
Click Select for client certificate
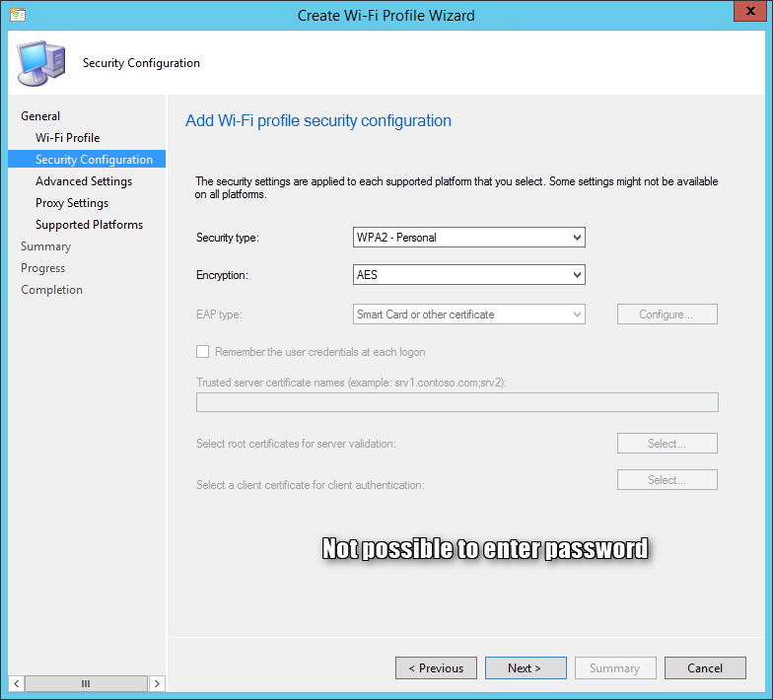[667, 480]
